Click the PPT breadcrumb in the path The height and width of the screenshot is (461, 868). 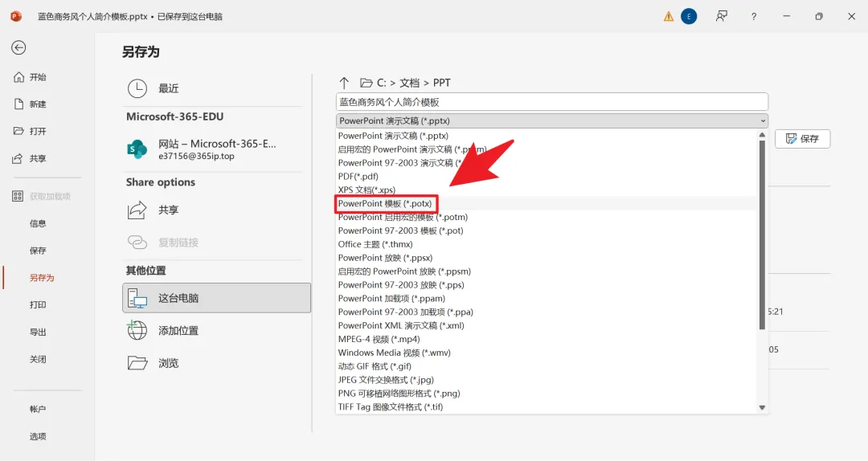442,83
